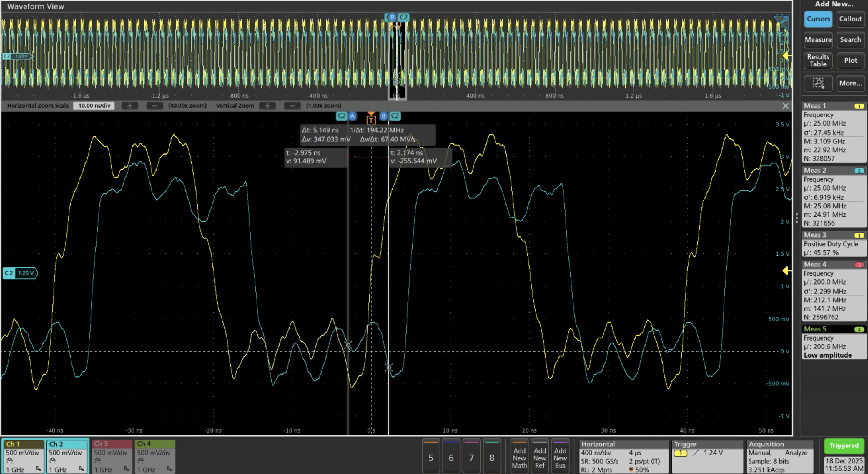Decrease vertical zoom with minus button
Viewport: 868px width, 474px height.
[x=292, y=106]
